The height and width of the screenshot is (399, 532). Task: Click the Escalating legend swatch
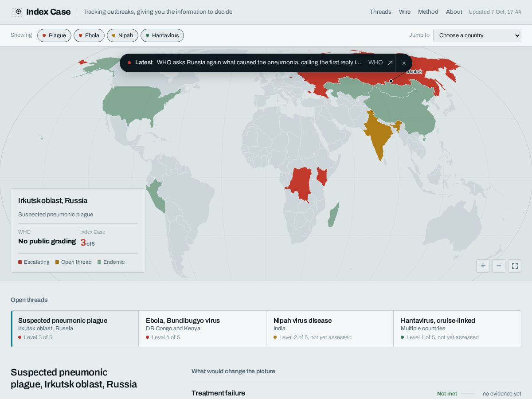click(x=20, y=262)
